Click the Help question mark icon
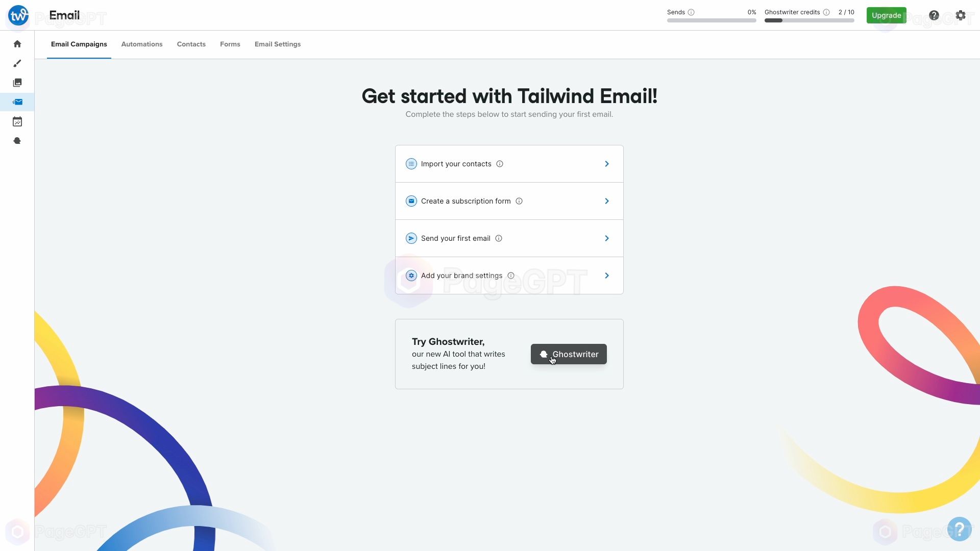The height and width of the screenshot is (551, 980). click(934, 15)
